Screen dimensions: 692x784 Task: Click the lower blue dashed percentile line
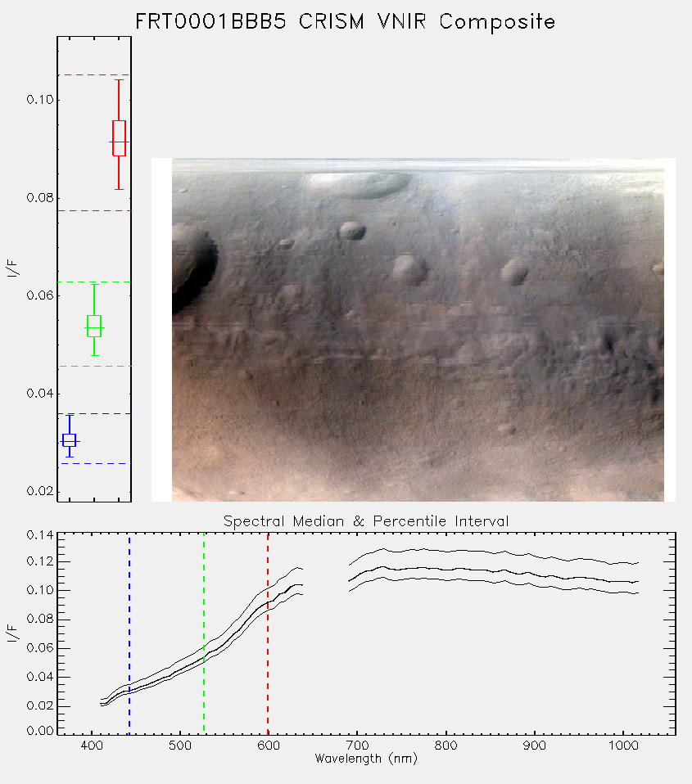[x=94, y=463]
